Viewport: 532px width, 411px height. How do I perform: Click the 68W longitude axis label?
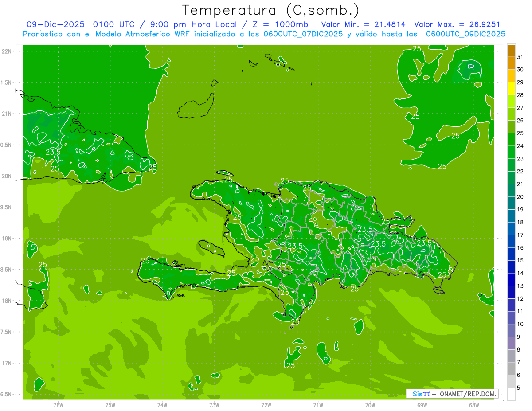(474, 405)
